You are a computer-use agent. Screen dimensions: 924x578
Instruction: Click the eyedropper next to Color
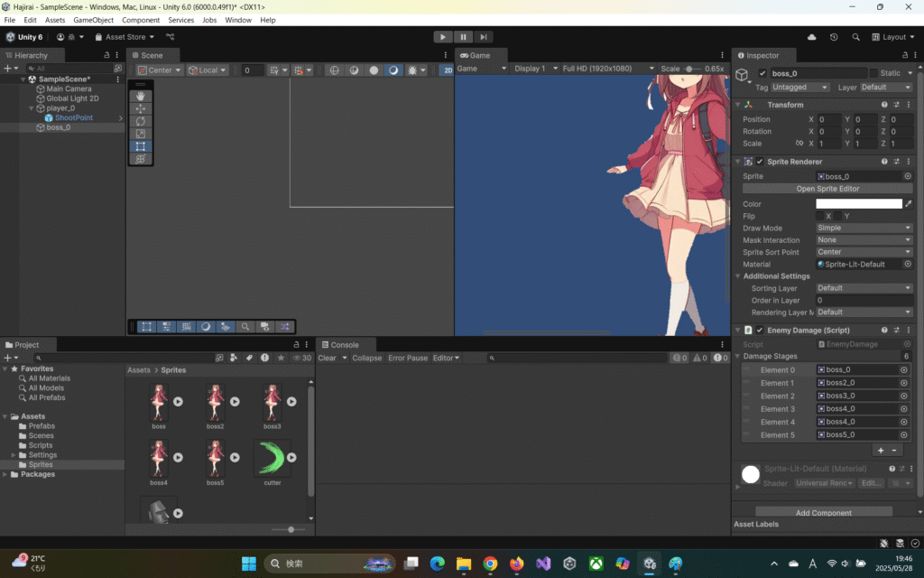tap(909, 204)
